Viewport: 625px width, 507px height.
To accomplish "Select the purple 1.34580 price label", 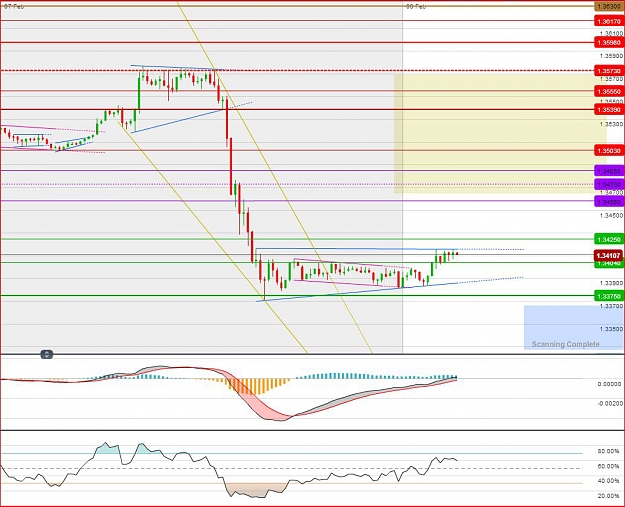I will [x=609, y=202].
